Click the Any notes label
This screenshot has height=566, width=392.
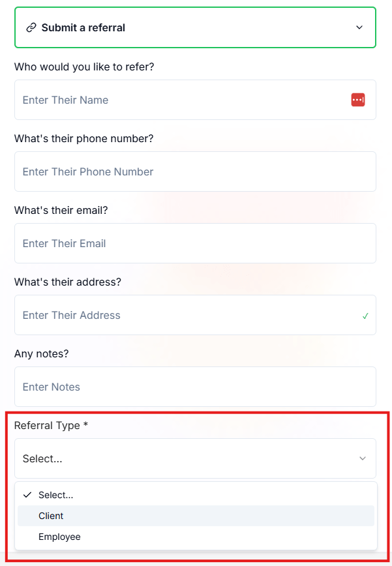pos(41,353)
